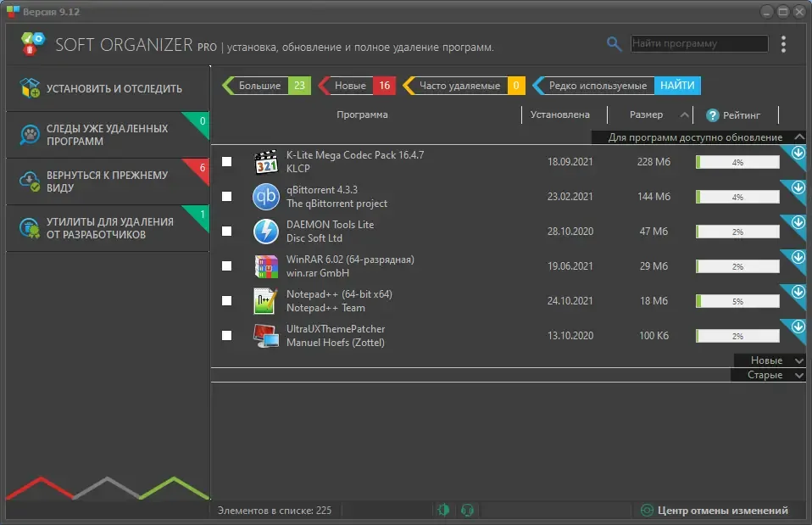The image size is (812, 525).
Task: Check the K-Lite Mega Codec Pack checkbox
Action: [227, 162]
